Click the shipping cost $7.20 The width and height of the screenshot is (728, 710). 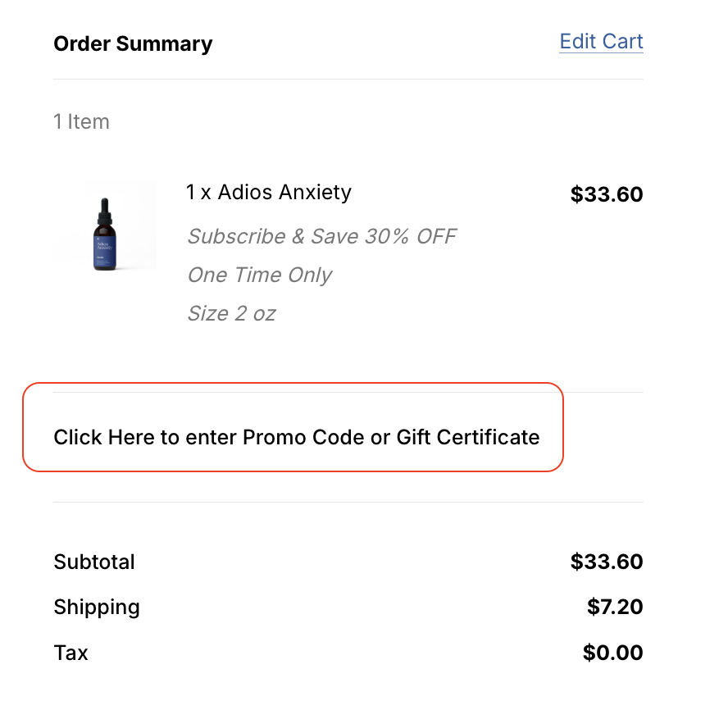pyautogui.click(x=615, y=608)
